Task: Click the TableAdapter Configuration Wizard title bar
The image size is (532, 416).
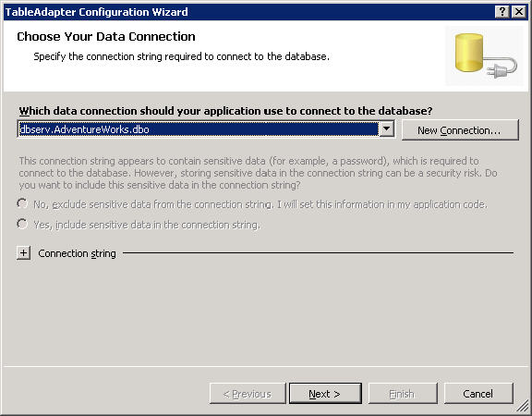Action: (x=249, y=12)
